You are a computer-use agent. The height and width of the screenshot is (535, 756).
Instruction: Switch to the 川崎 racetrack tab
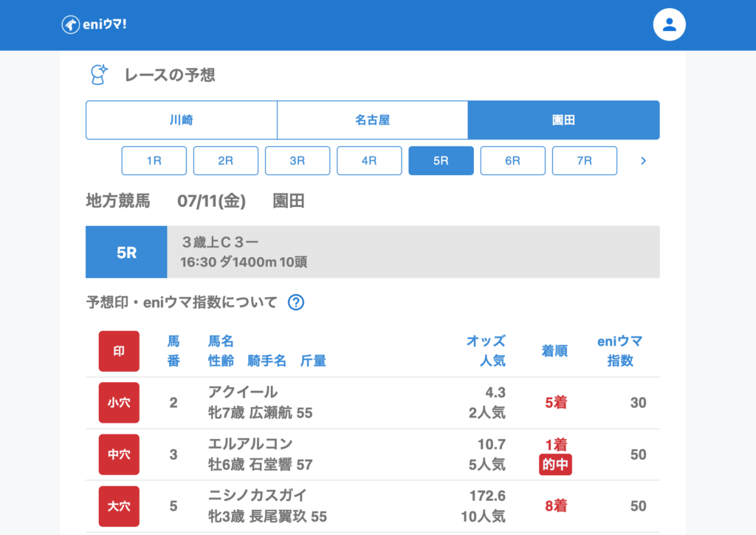pyautogui.click(x=182, y=120)
